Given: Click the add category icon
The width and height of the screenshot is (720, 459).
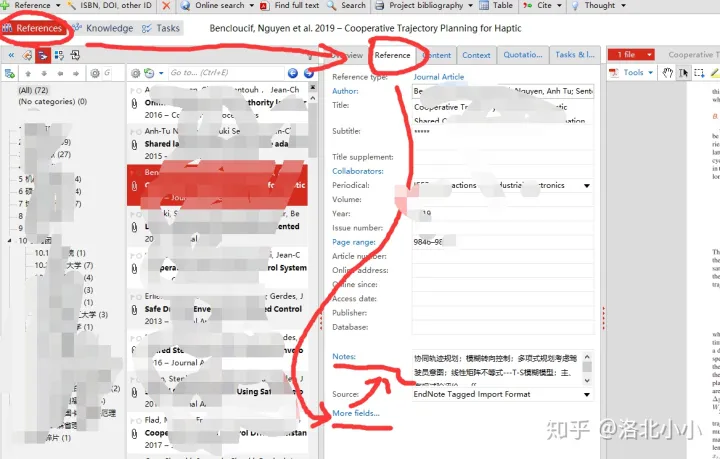Looking at the screenshot, I should [10, 73].
